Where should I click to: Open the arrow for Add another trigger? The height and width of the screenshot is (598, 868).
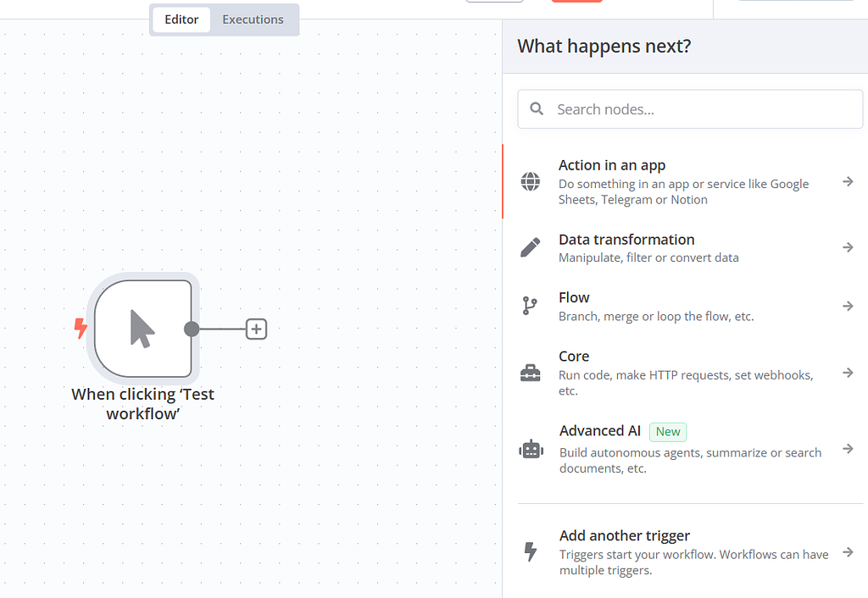pos(848,552)
